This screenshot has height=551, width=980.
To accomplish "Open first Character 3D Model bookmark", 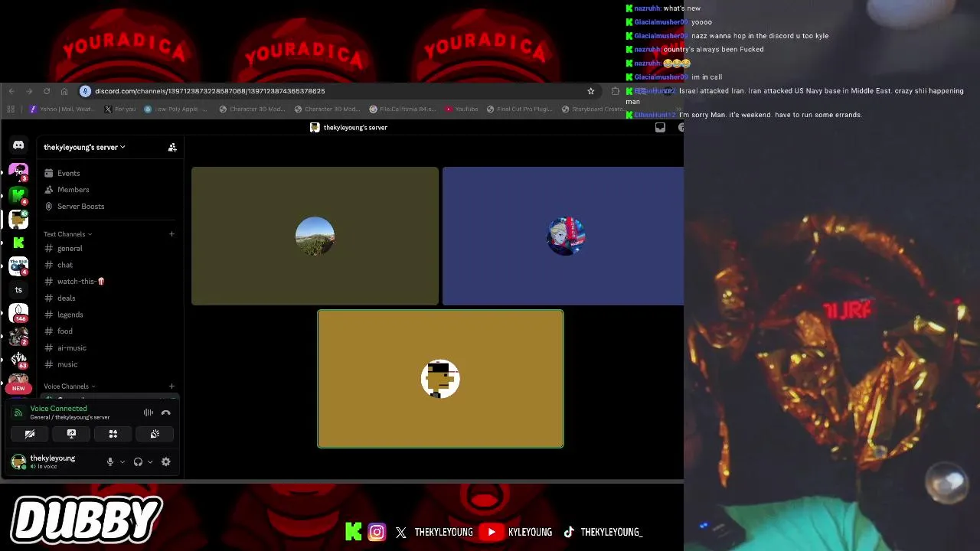I will 252,109.
